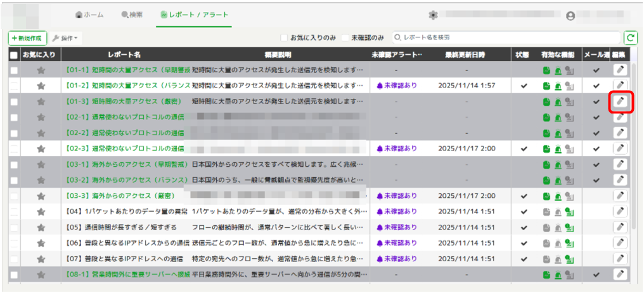
Task: Select the レポート / アラート tab
Action: click(x=194, y=15)
